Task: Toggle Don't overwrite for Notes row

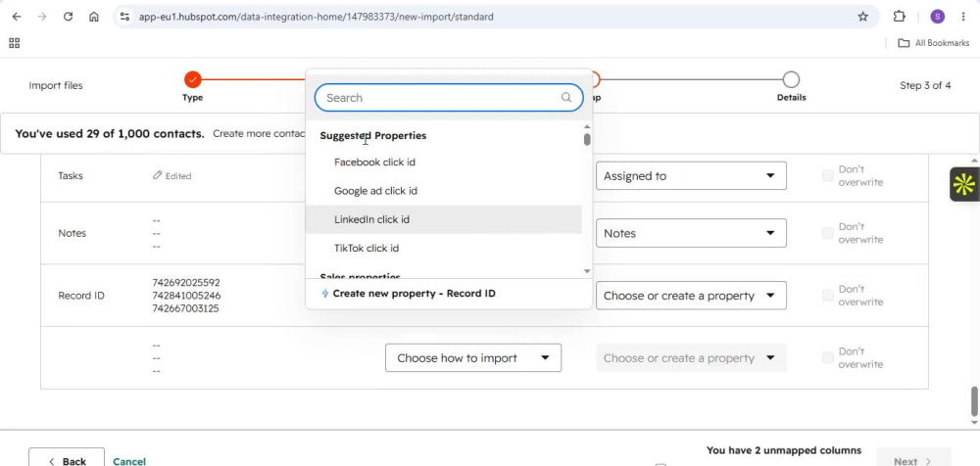Action: coord(827,233)
